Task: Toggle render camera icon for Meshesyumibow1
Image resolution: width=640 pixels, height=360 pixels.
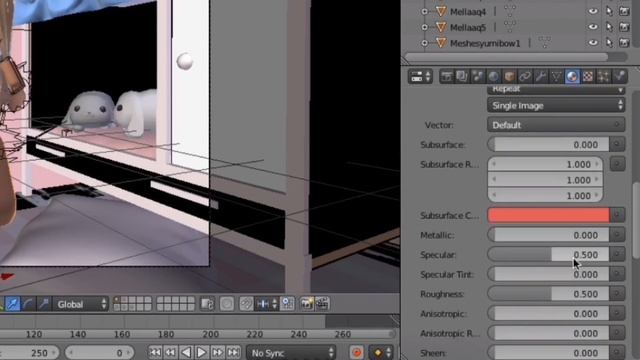Action: point(624,42)
